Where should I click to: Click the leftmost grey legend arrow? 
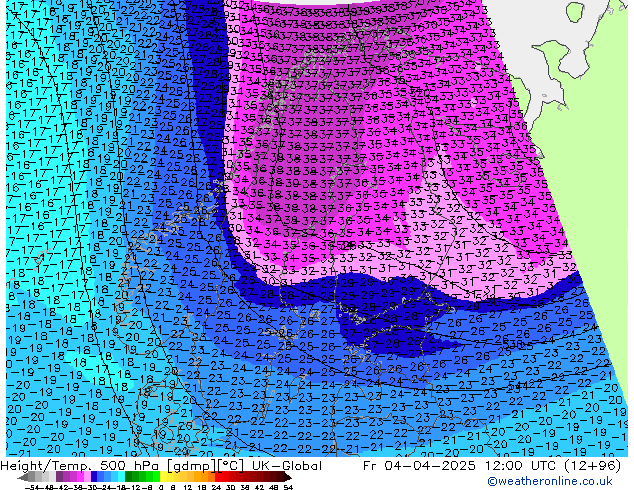(x=23, y=477)
